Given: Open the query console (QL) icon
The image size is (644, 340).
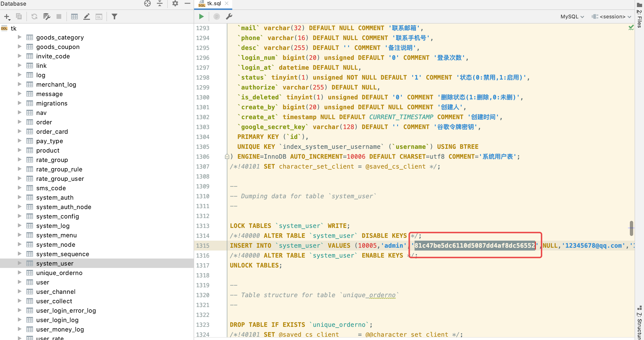Looking at the screenshot, I should (x=99, y=16).
